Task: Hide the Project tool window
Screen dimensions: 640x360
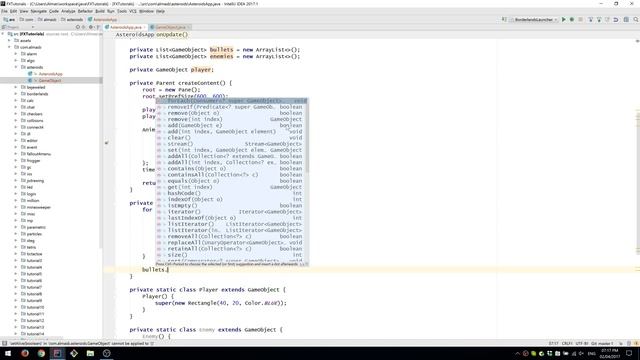Action: point(98,27)
